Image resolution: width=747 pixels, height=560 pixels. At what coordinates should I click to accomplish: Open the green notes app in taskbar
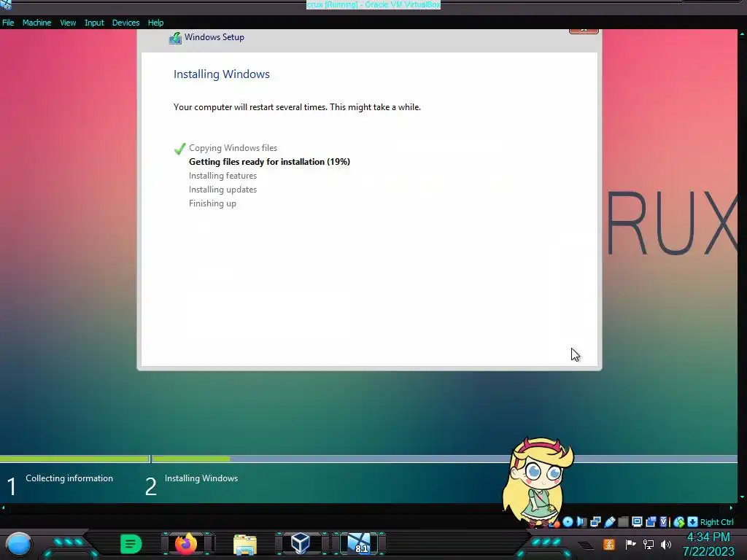(131, 544)
